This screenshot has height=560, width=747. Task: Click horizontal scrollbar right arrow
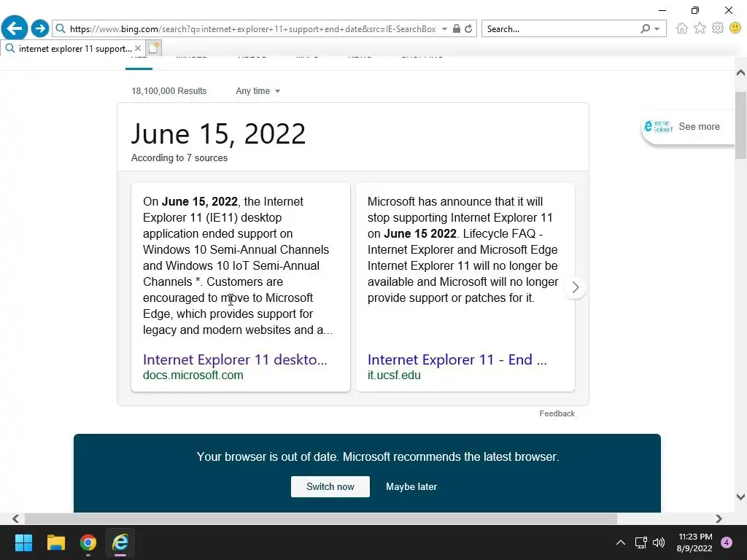(719, 518)
